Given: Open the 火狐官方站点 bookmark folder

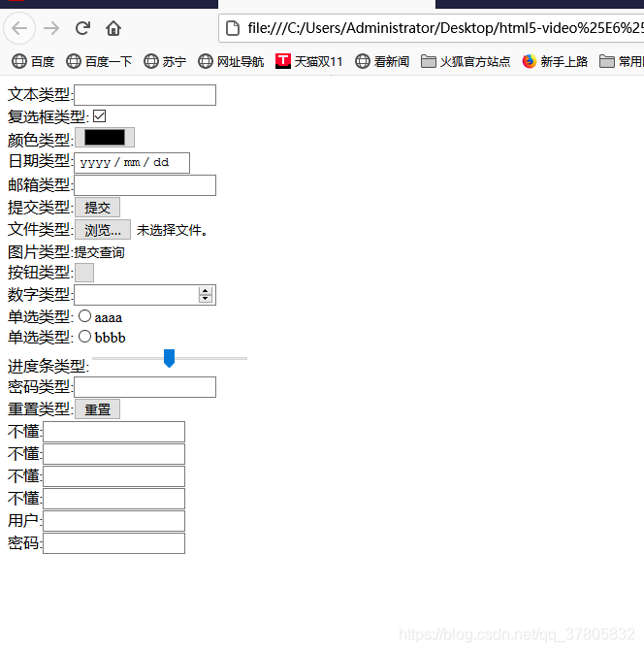Looking at the screenshot, I should click(x=466, y=61).
